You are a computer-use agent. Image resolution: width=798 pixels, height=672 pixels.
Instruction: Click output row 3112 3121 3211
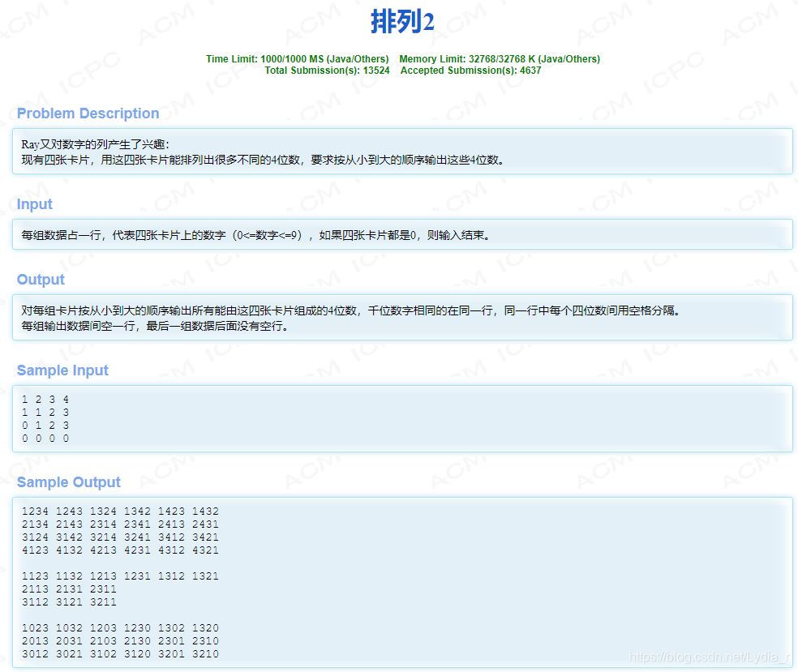[x=69, y=601]
